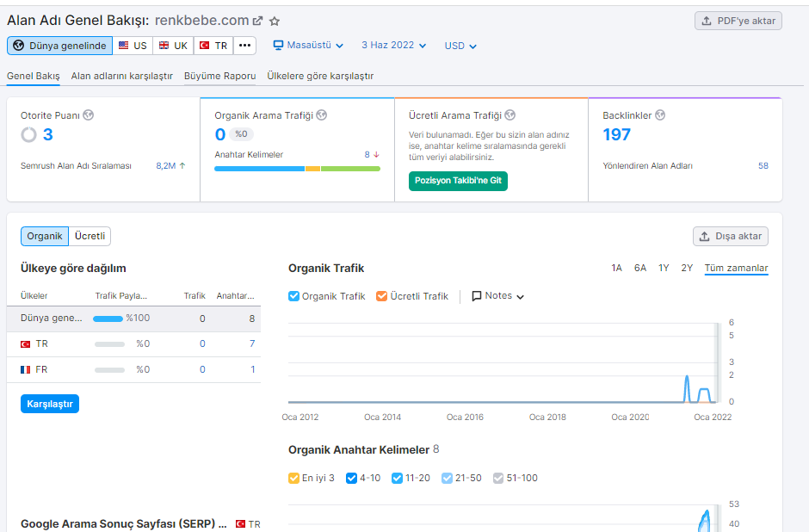Click TR row traffic share bar
The image size is (809, 532).
click(109, 344)
